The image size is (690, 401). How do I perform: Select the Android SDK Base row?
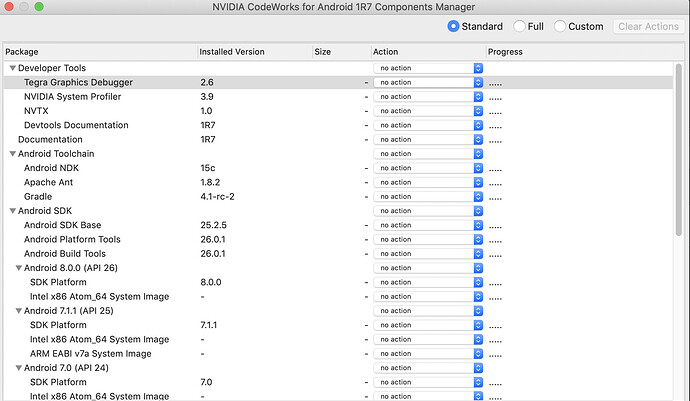[338, 225]
